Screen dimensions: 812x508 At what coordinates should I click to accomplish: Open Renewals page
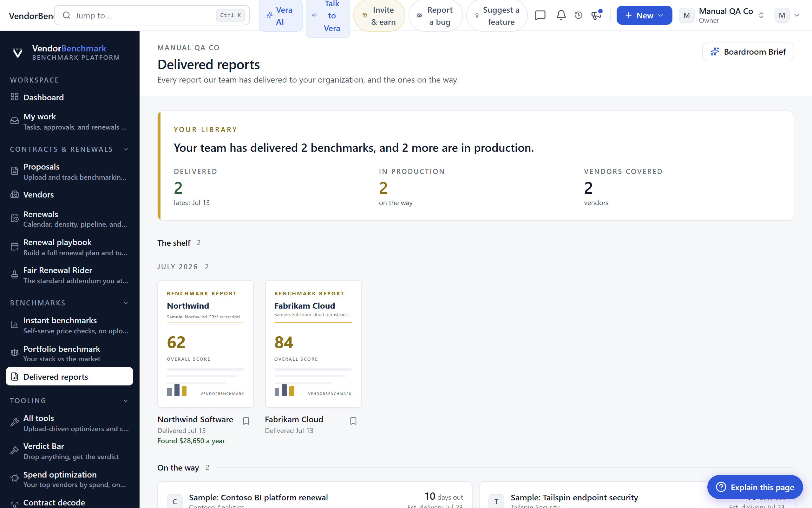pos(69,219)
